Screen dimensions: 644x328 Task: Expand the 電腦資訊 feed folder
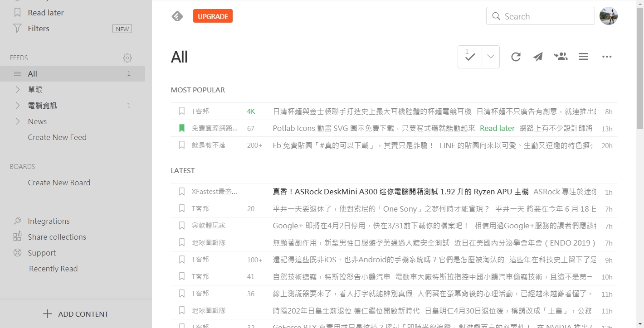[18, 105]
